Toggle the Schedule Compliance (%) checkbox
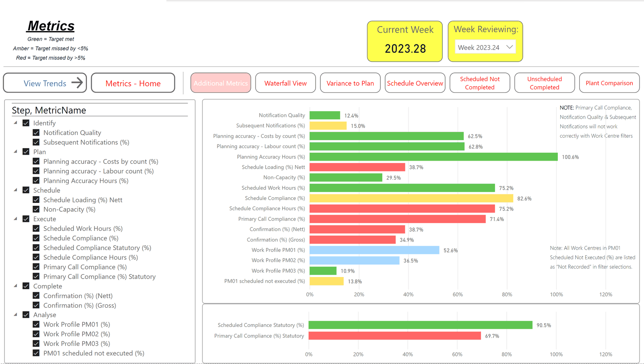 pyautogui.click(x=36, y=238)
